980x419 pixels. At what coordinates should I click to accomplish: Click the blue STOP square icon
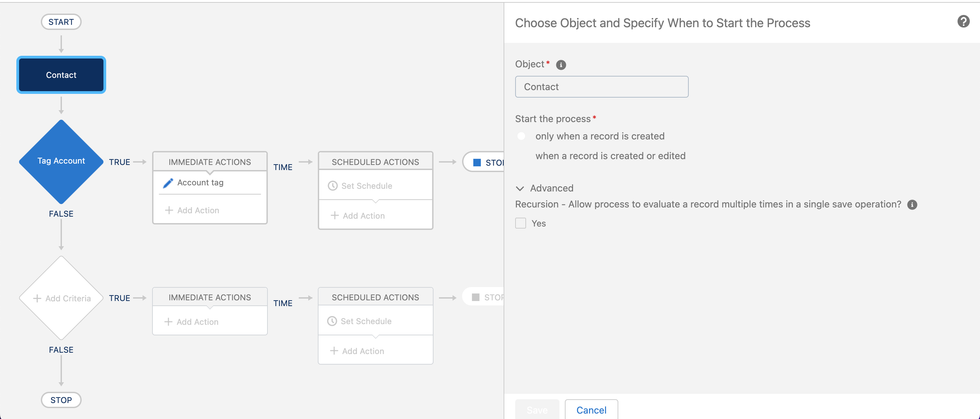click(477, 163)
